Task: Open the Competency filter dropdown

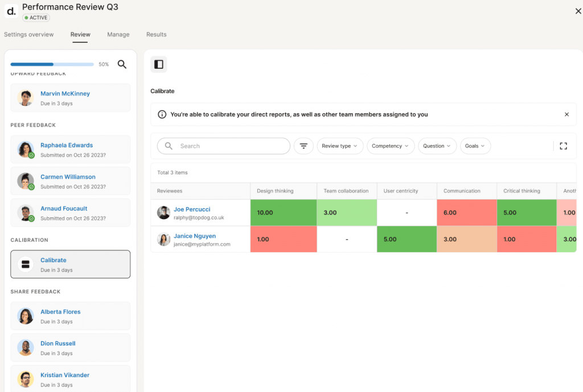Action: 391,146
